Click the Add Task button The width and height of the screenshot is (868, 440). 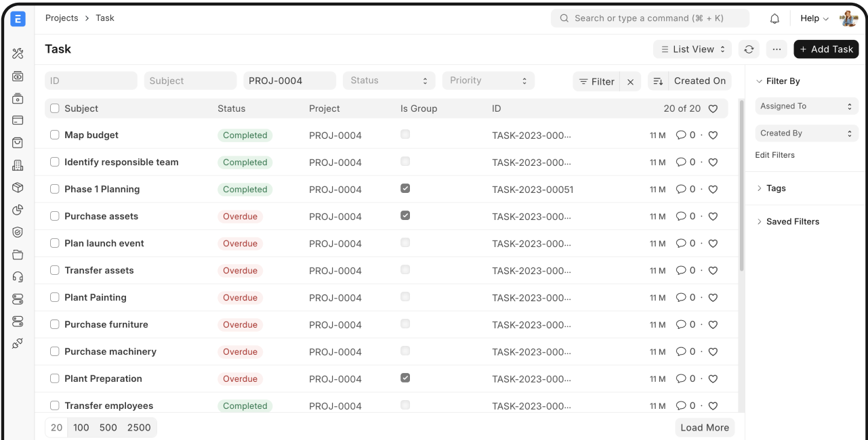coord(826,49)
